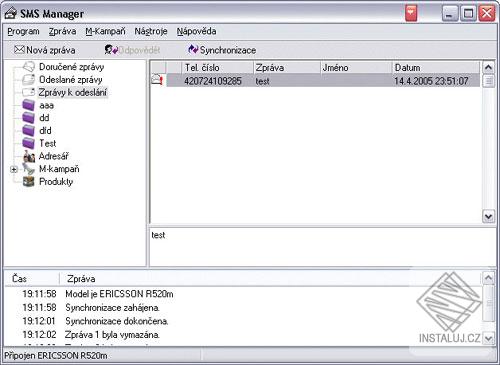
Task: Open the Test folder
Action: [48, 143]
